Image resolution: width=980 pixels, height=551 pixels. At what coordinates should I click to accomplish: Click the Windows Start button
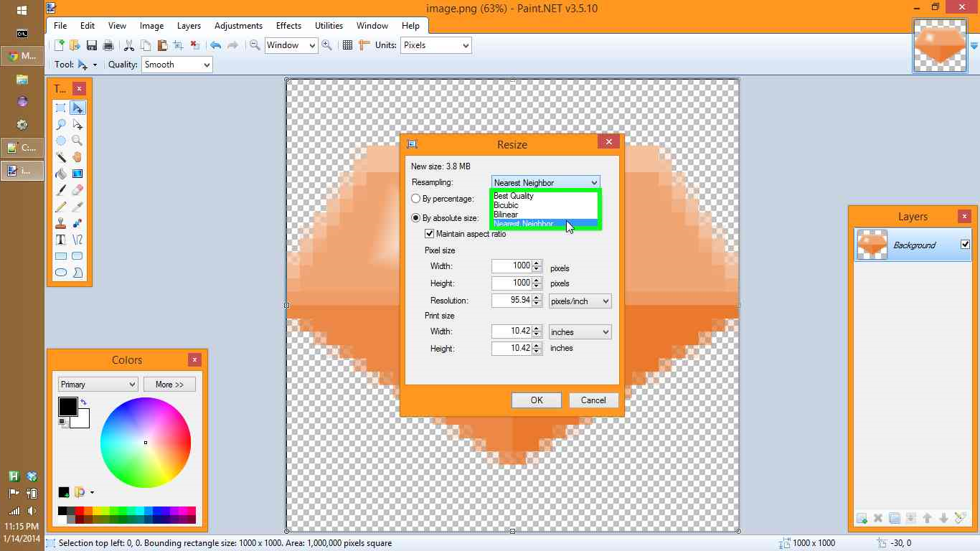[x=22, y=11]
